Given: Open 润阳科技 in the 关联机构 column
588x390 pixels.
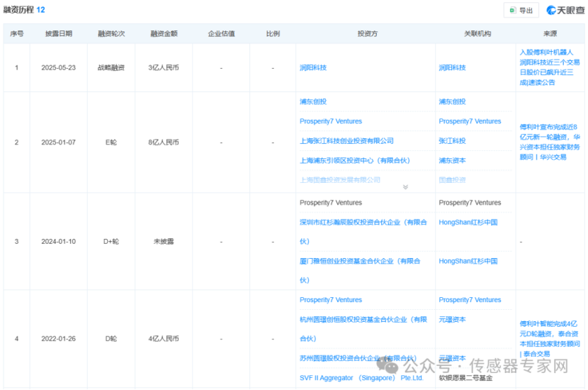Looking at the screenshot, I should coord(452,67).
